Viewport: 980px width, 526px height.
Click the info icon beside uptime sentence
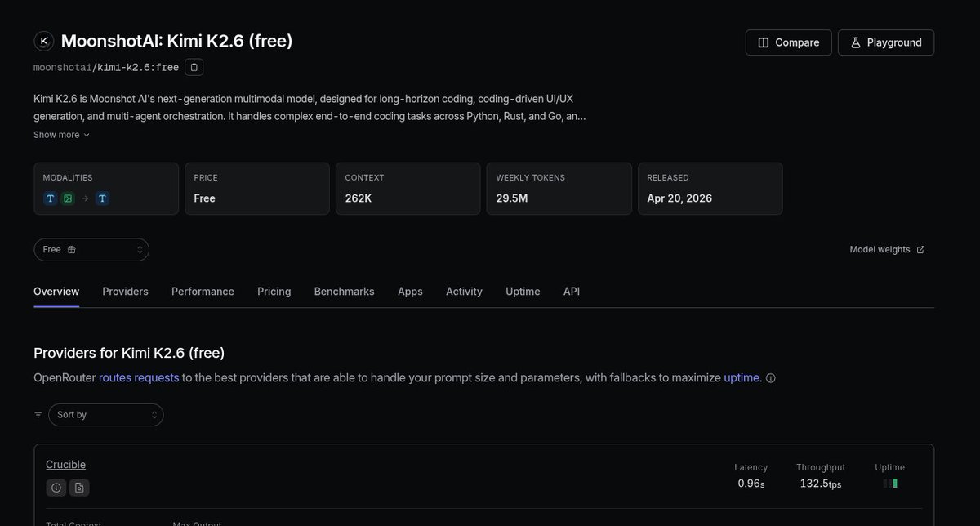tap(770, 378)
